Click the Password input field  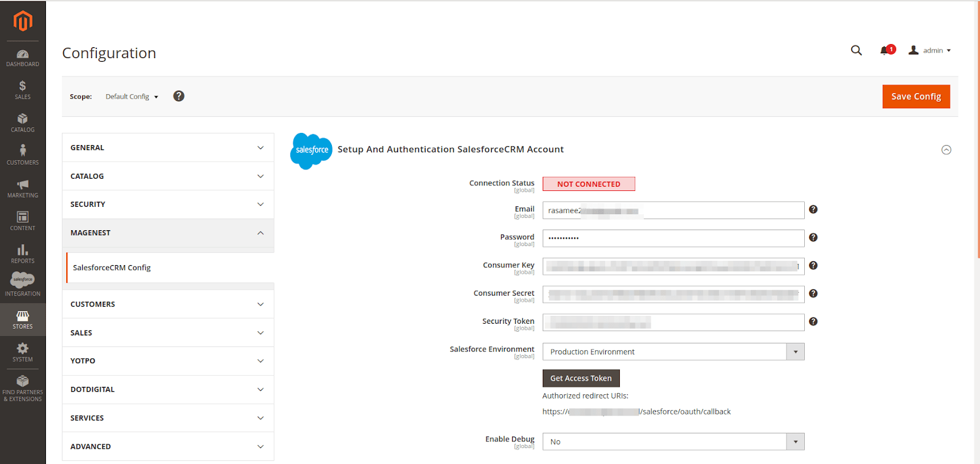[673, 238]
